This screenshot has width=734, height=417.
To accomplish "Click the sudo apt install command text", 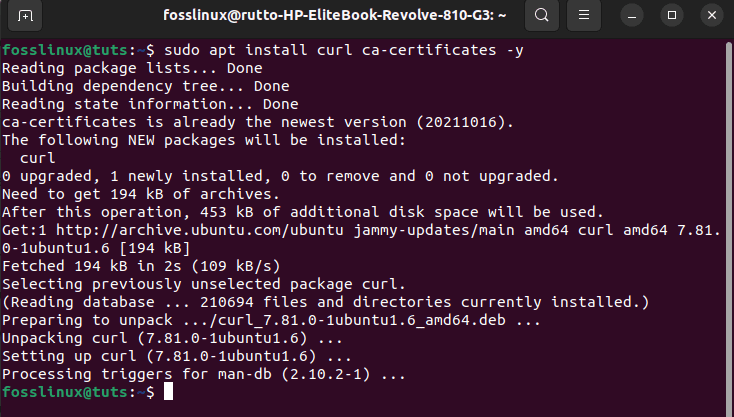I will tap(344, 50).
